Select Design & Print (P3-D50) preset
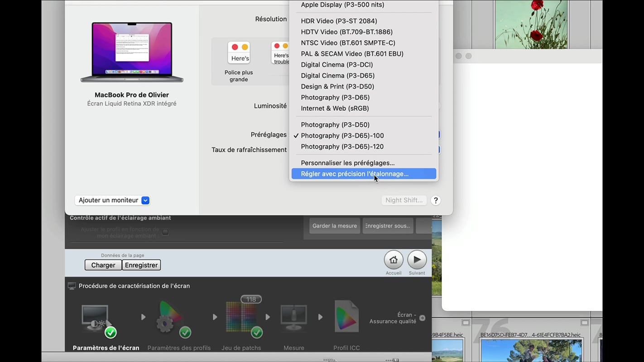644x362 pixels. click(x=364, y=86)
